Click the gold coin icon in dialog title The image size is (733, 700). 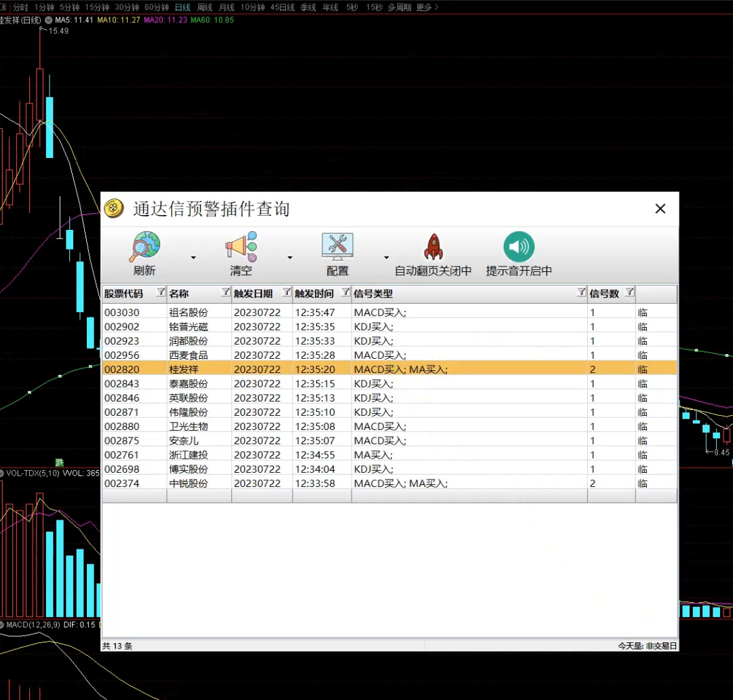coord(114,208)
